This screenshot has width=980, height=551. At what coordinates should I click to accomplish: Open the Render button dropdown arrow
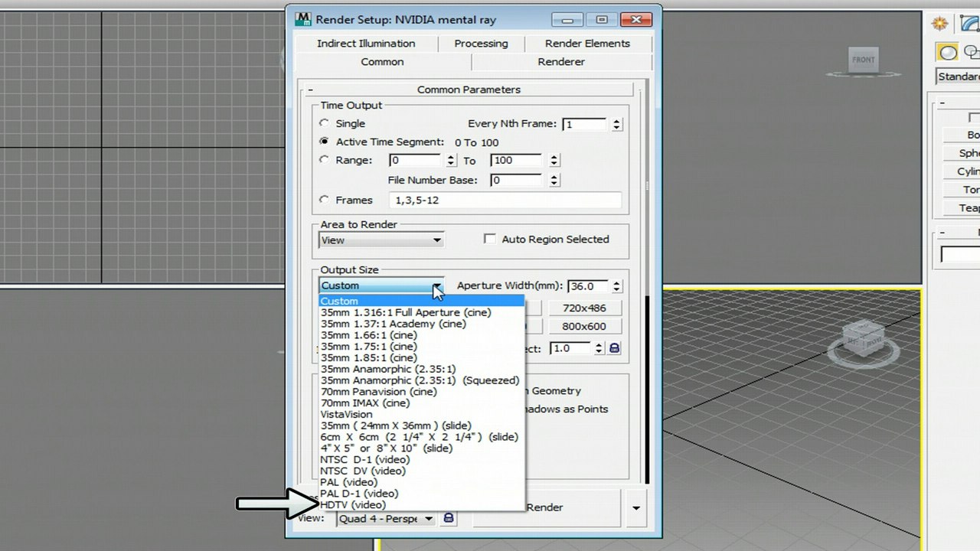[635, 507]
